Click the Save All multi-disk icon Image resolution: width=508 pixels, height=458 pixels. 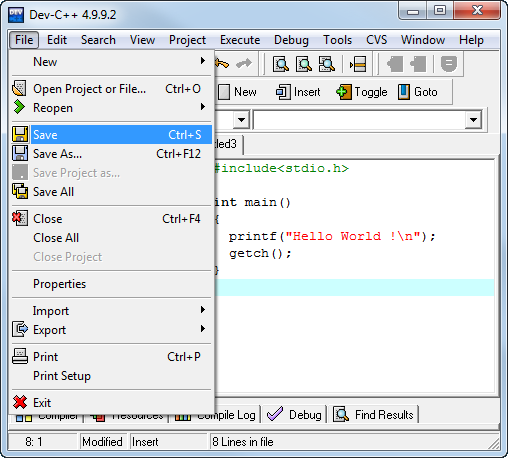click(x=20, y=192)
